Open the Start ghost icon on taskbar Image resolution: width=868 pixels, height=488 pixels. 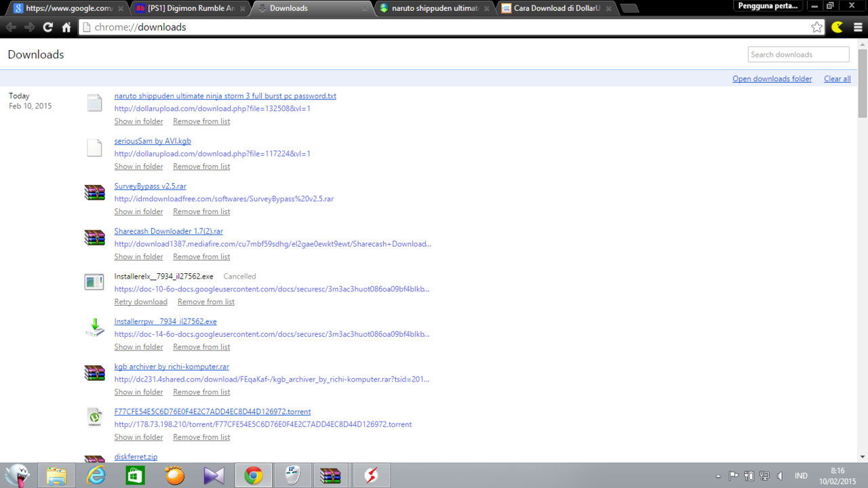[18, 476]
